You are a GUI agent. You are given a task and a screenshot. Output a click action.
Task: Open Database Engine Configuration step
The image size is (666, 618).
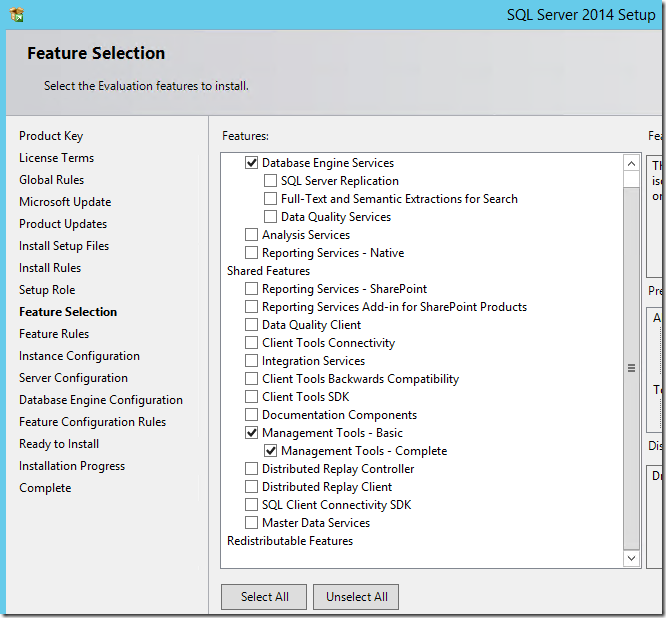[x=101, y=400]
